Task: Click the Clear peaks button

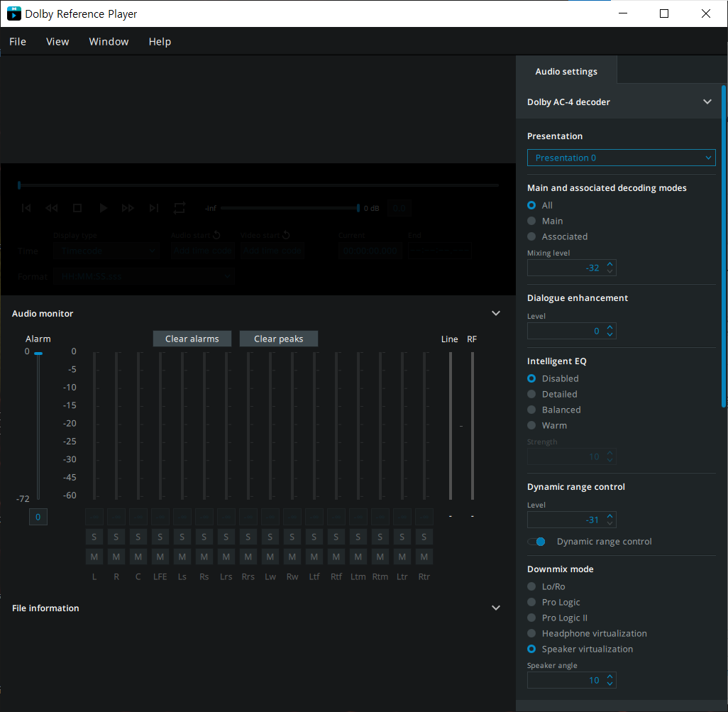Action: coord(278,339)
